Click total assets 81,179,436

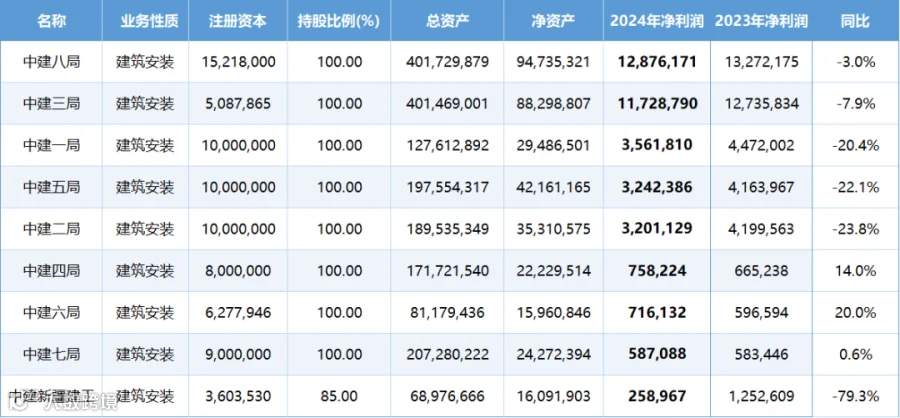[x=448, y=312]
